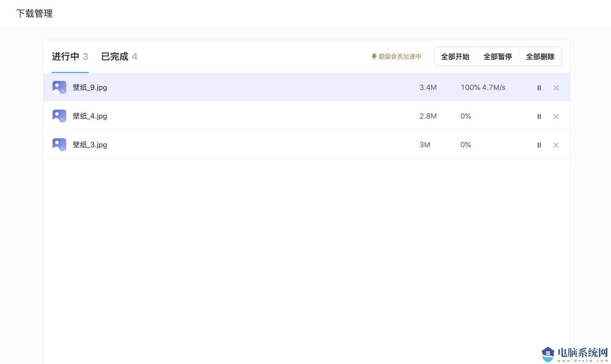Select the file name 壁纸_9.jpg
Viewport: 611px width, 364px height.
tap(90, 87)
